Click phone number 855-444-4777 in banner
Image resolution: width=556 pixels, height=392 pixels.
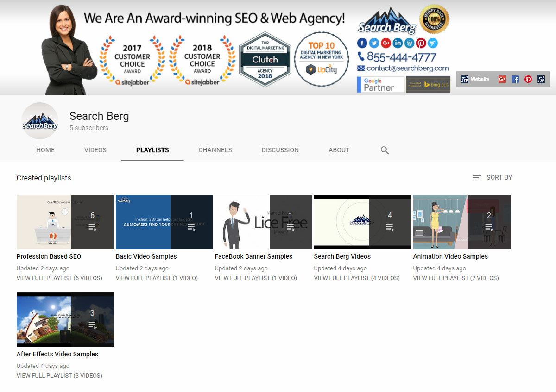pyautogui.click(x=401, y=57)
